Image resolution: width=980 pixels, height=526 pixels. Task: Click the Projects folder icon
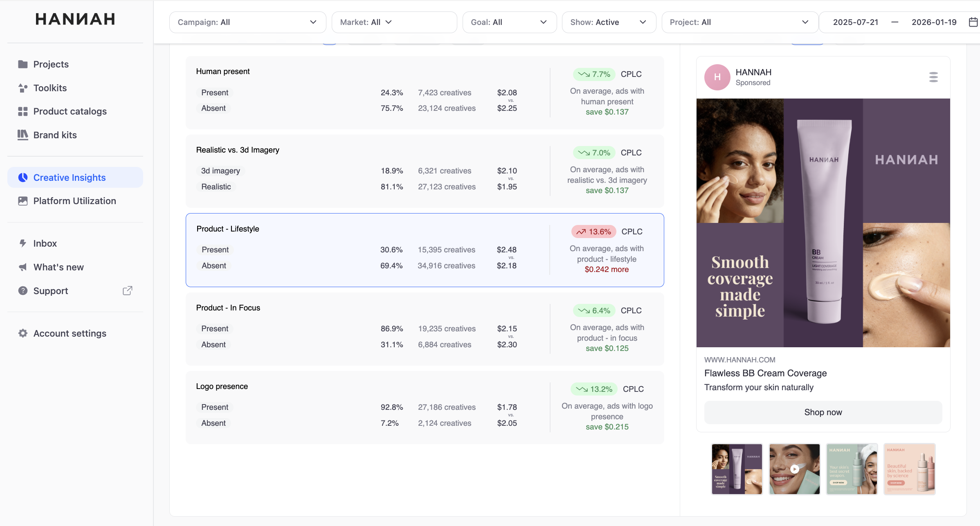coord(23,64)
